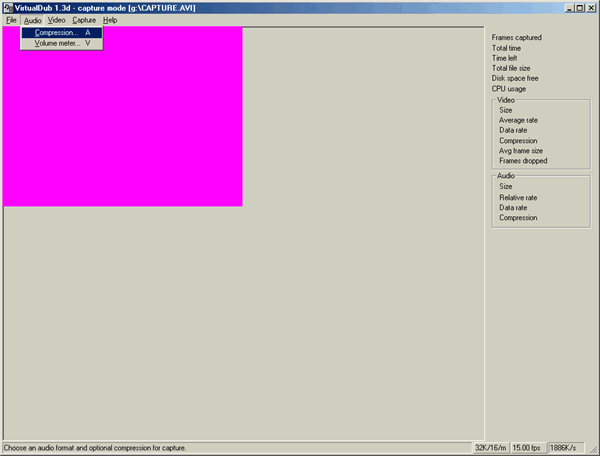Screen dimensions: 600x456
Task: Click the status bar help message text
Action: tap(95, 448)
